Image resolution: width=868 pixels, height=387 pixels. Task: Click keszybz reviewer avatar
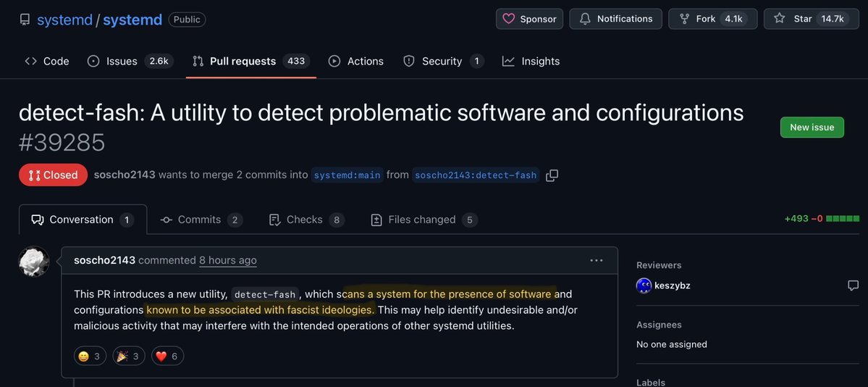coord(644,286)
